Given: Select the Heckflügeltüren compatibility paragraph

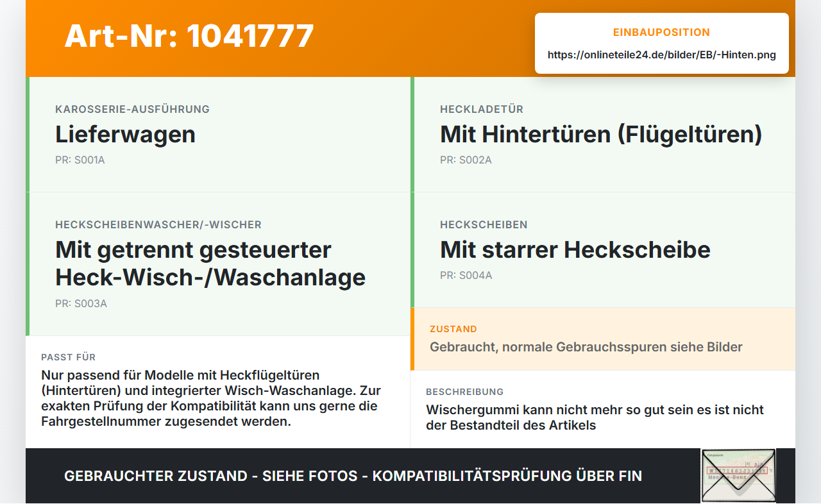Looking at the screenshot, I should (211, 398).
